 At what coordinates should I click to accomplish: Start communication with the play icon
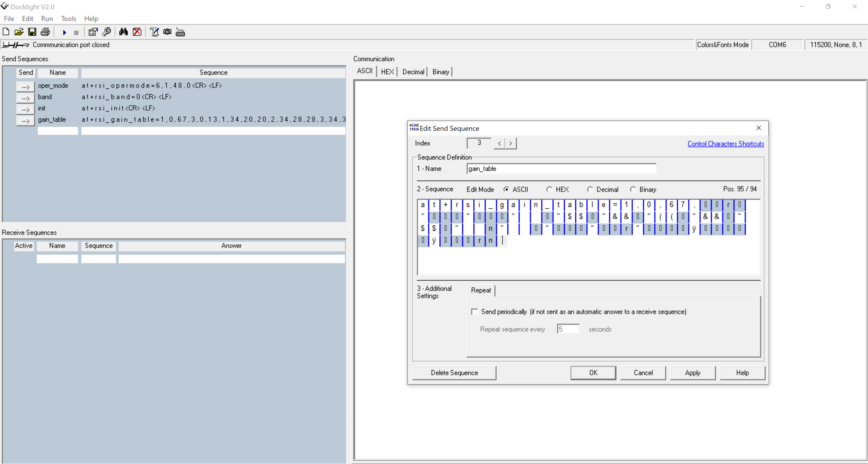(64, 32)
